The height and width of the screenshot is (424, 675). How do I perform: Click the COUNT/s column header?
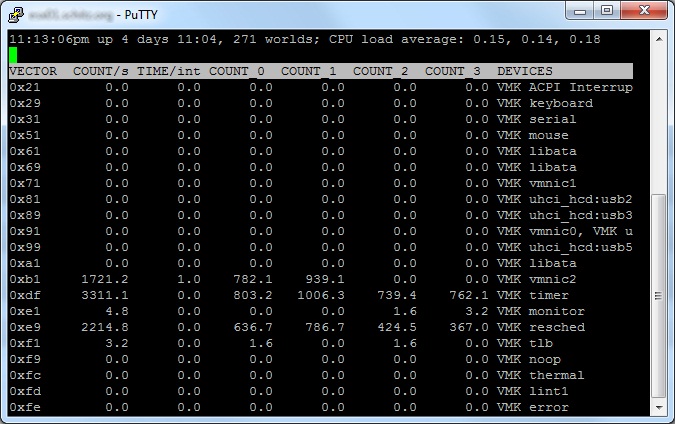(101, 71)
